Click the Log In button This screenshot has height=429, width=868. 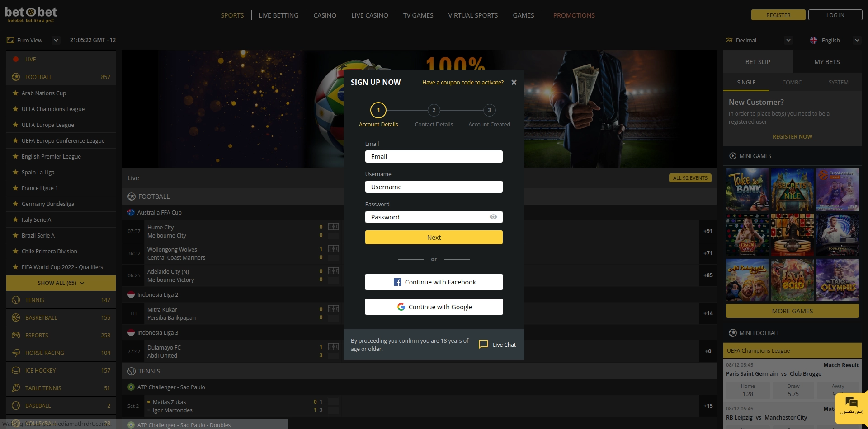tap(835, 15)
